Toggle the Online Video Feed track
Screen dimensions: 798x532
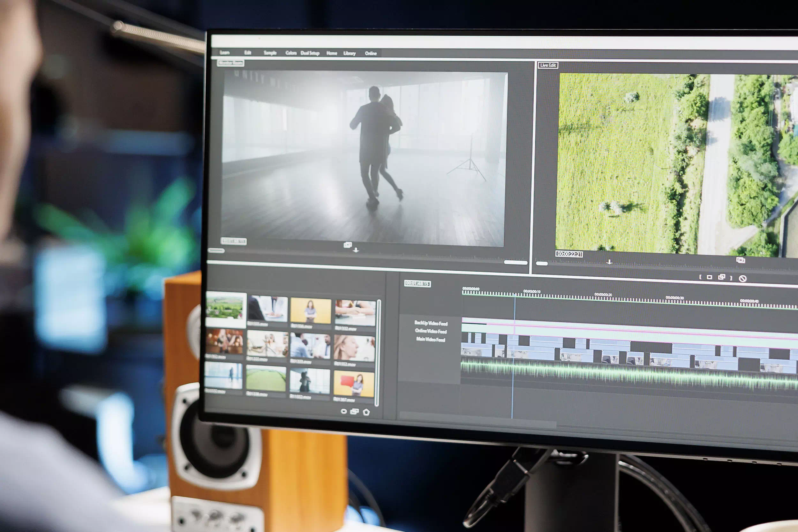pyautogui.click(x=431, y=331)
